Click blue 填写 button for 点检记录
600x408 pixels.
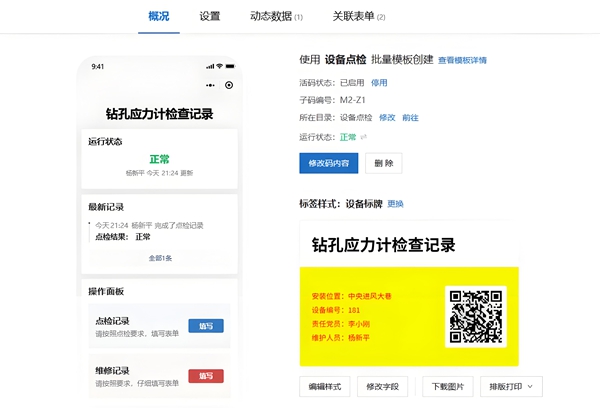point(205,325)
